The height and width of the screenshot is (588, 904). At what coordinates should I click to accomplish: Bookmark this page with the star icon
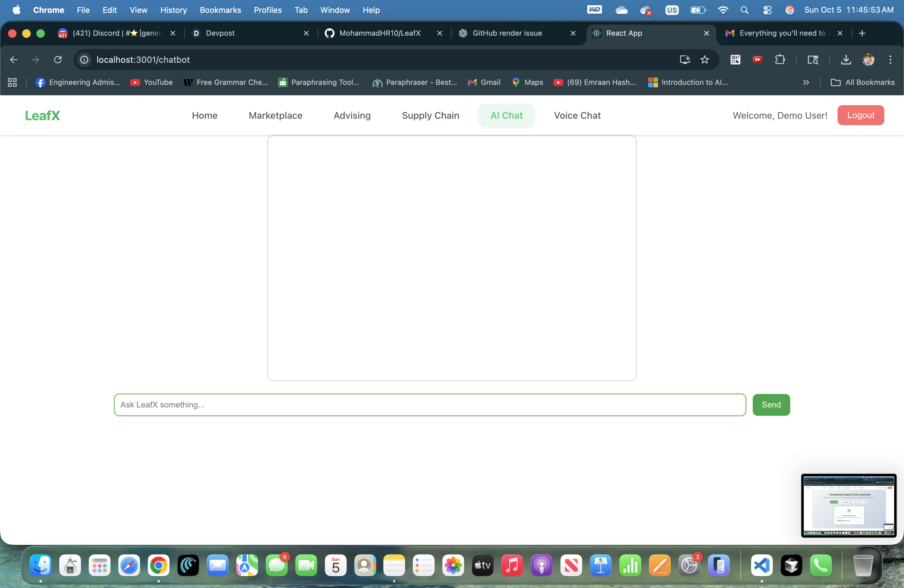704,60
